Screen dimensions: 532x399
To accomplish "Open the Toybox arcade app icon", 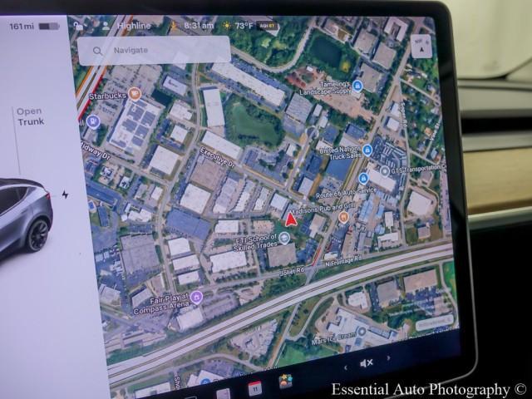I will point(285,381).
